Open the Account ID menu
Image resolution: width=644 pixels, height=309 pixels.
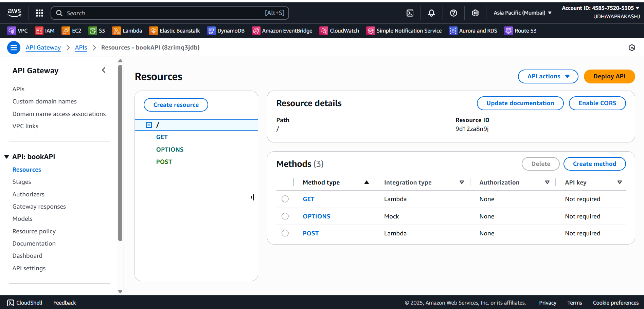pyautogui.click(x=601, y=8)
